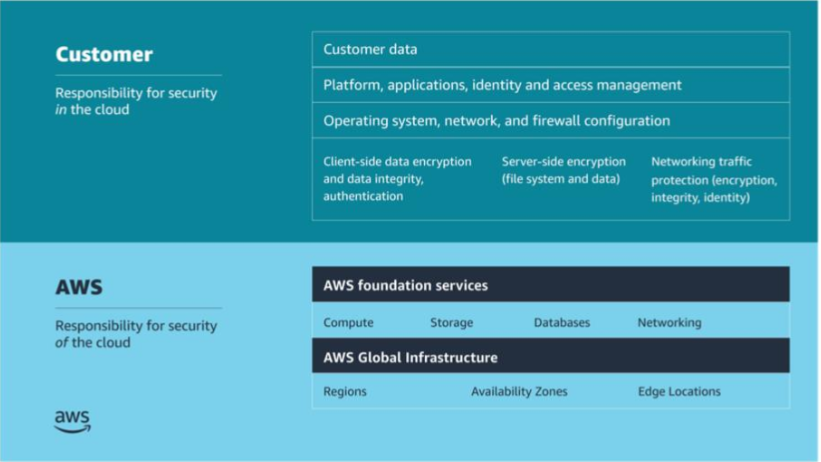The image size is (821, 462).
Task: Select the Availability Zones label
Action: click(x=519, y=392)
